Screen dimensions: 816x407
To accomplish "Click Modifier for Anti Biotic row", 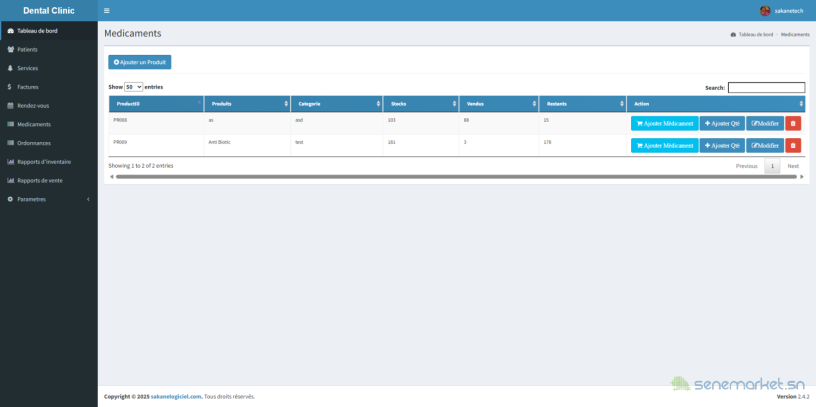I will point(765,145).
